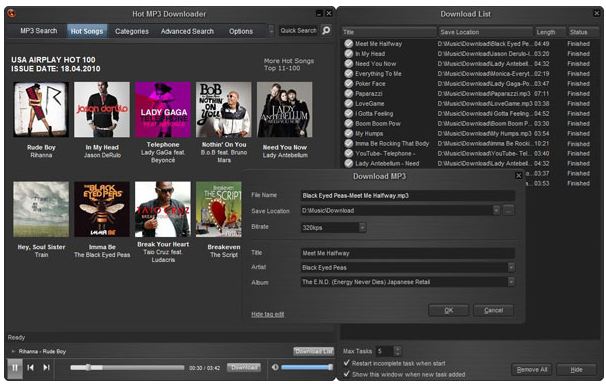This screenshot has width=606, height=384.
Task: Click the check icon beside My Humps
Action: (x=349, y=134)
